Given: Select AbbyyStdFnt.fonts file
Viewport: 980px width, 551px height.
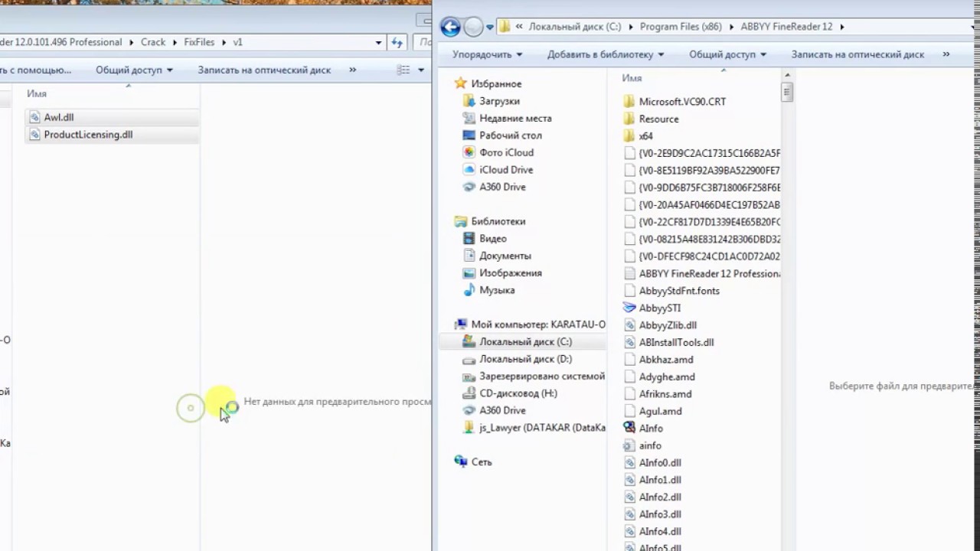Looking at the screenshot, I should pos(679,291).
